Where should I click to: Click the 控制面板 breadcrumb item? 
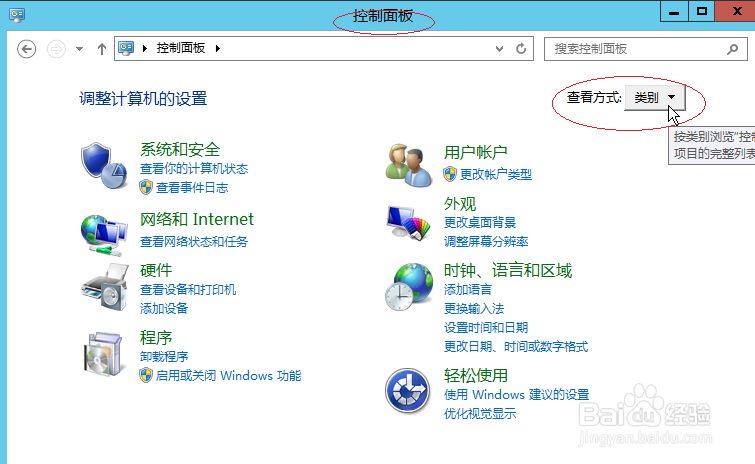(181, 48)
